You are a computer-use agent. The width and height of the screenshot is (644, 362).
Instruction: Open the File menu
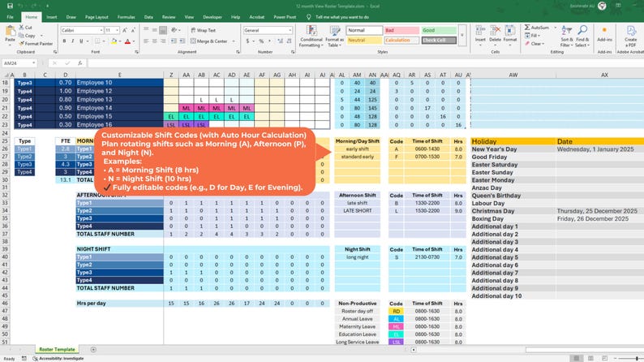point(11,17)
